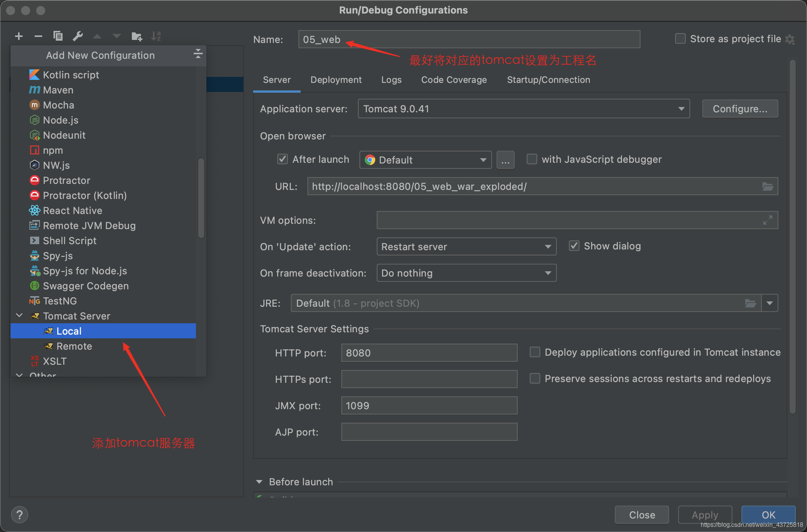Select Mocha configuration type

103,105
